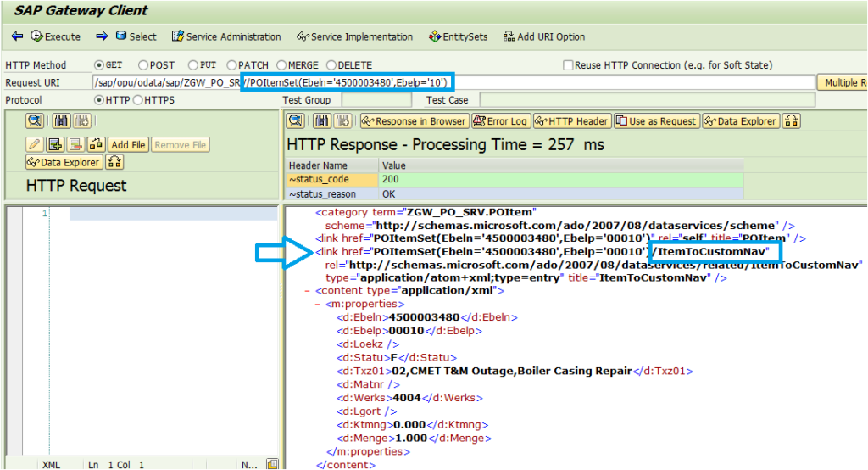
Task: Collapse the m:properties XML node
Action: pos(317,305)
